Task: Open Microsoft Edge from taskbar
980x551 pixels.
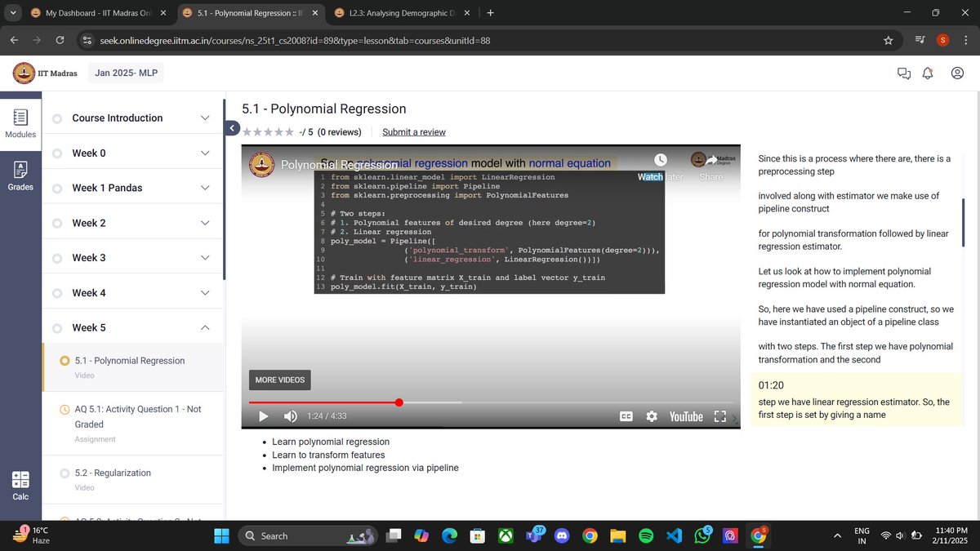Action: pyautogui.click(x=449, y=535)
